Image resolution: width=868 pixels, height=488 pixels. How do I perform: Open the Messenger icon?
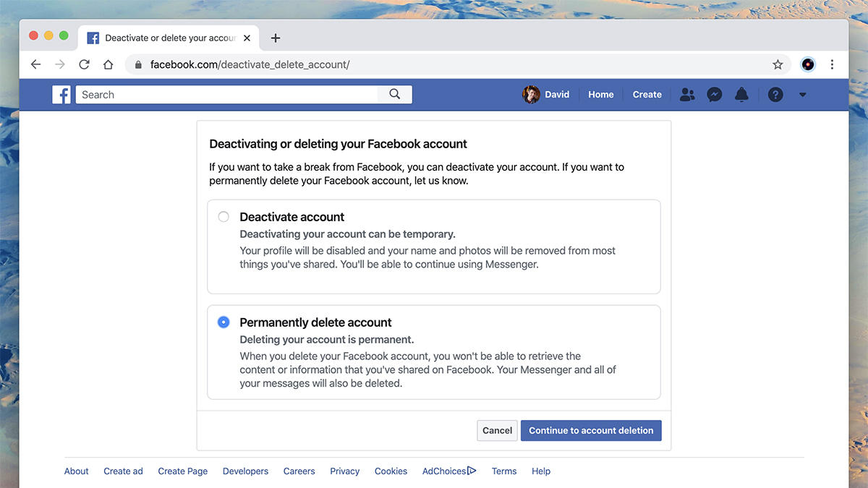[715, 95]
